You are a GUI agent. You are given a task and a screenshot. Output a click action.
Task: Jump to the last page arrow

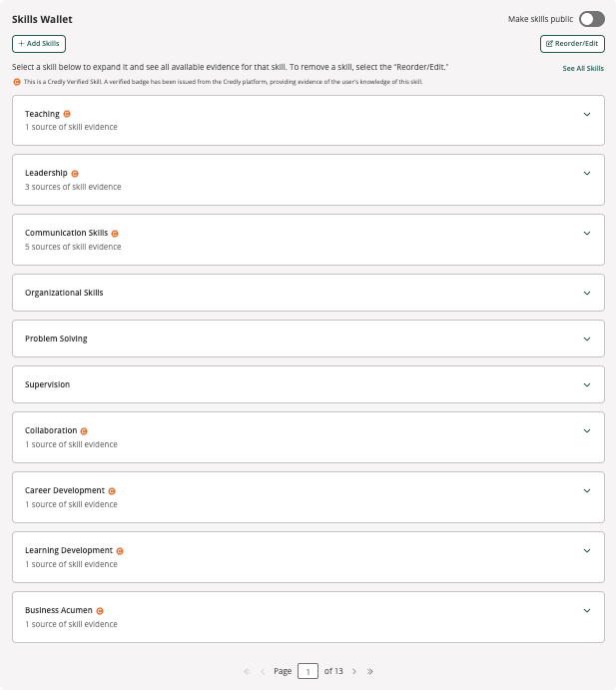click(x=370, y=671)
